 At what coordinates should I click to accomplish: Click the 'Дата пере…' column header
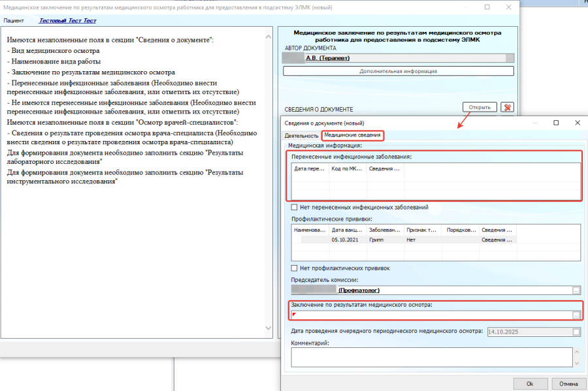click(x=310, y=169)
